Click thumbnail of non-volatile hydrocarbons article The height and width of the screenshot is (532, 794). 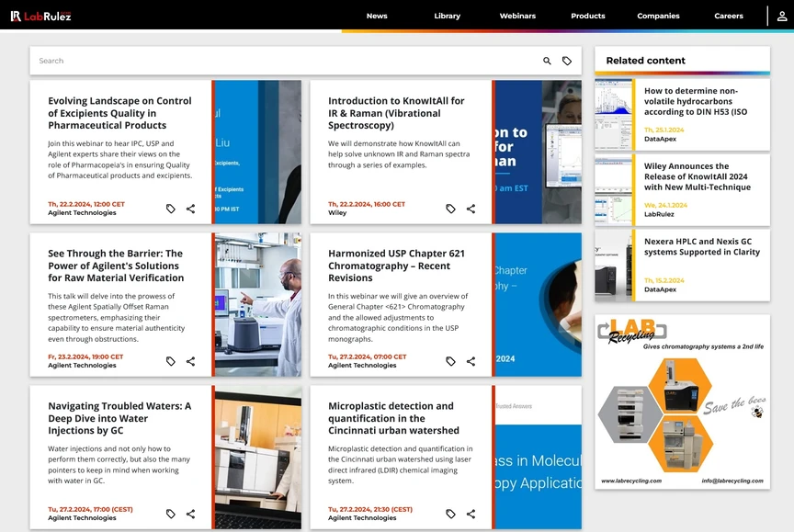pyautogui.click(x=613, y=115)
